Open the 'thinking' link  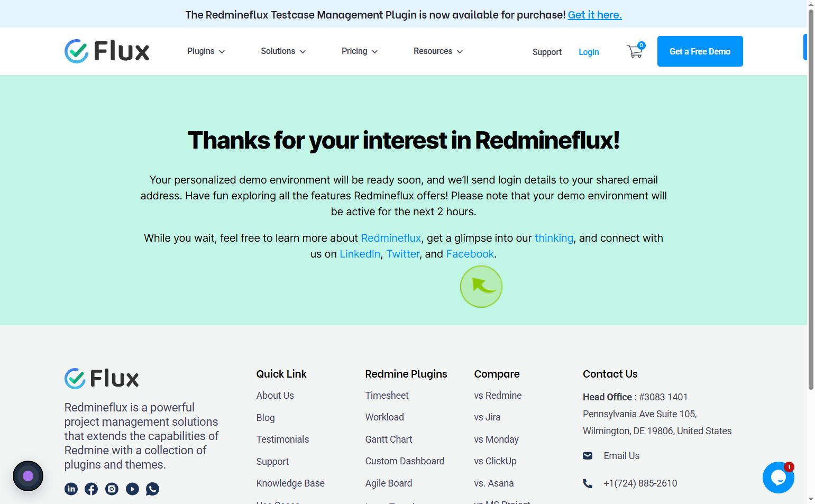554,238
